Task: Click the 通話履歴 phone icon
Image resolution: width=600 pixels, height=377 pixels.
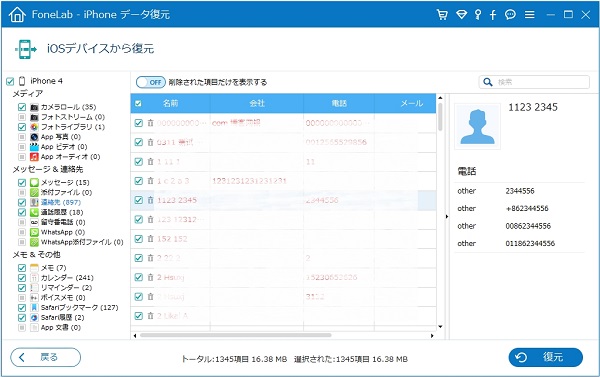Action: coord(34,212)
